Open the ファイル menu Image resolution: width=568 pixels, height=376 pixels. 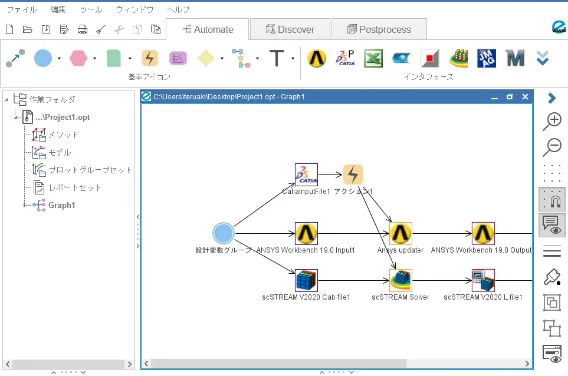click(22, 10)
